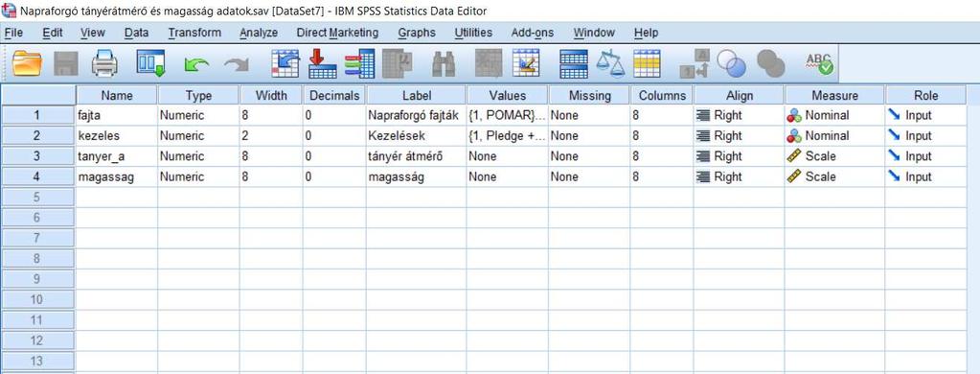This screenshot has height=374, width=980.
Task: Click the Print icon in toolbar
Action: [104, 63]
